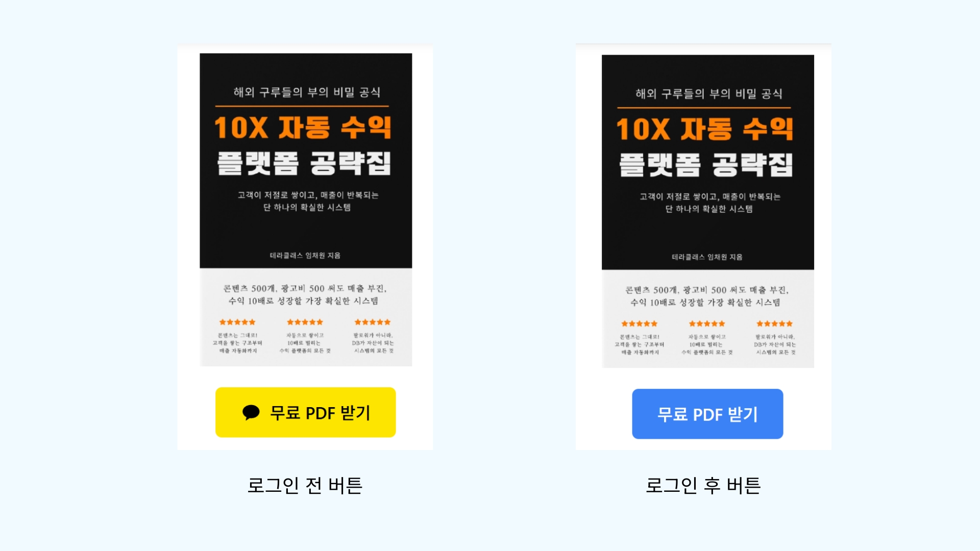Viewport: 980px width, 551px height.
Task: Click left cover's last five-star rating
Action: [x=373, y=322]
